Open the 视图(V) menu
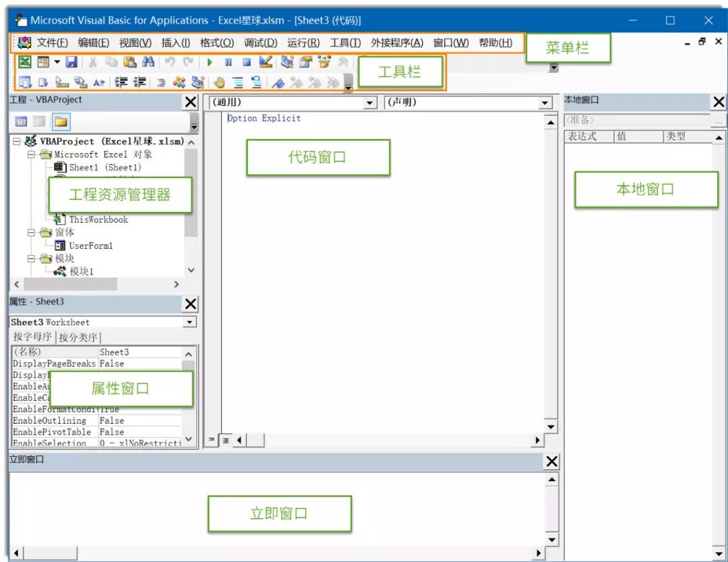The width and height of the screenshot is (728, 562). (135, 43)
